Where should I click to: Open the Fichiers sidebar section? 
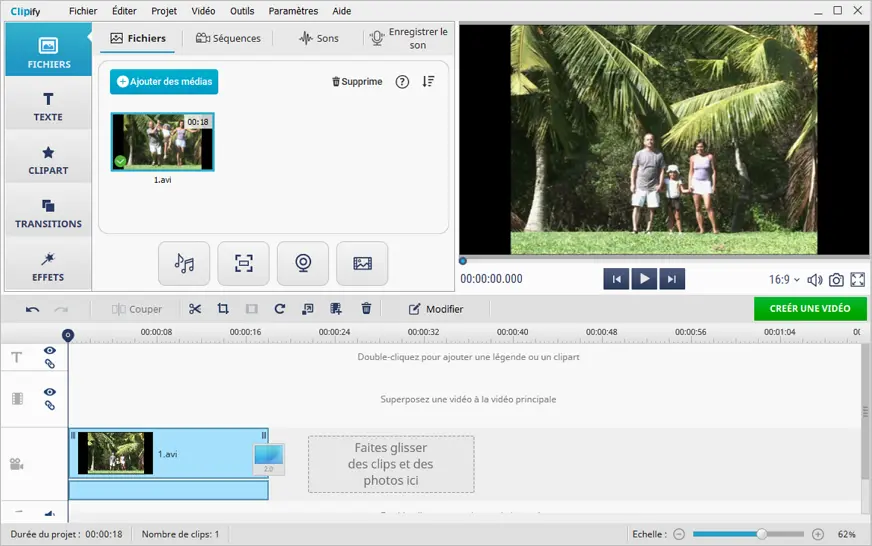pos(48,50)
